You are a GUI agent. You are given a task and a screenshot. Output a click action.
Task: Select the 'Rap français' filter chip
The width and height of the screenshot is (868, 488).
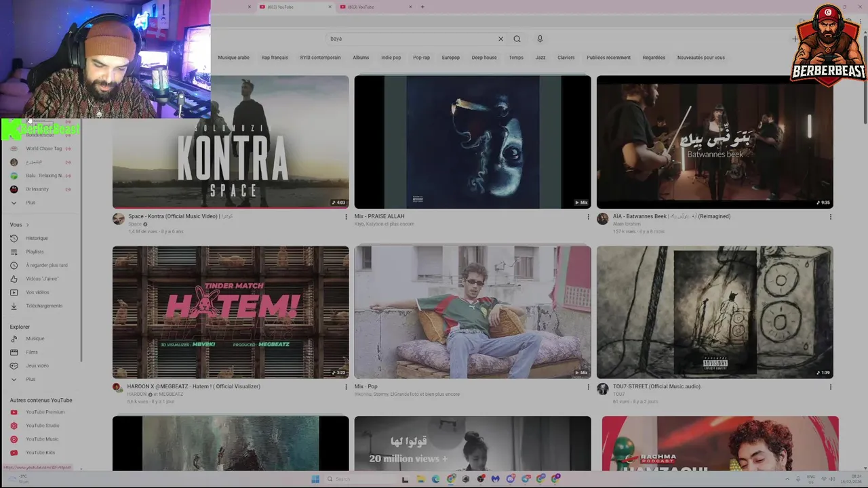[x=275, y=58]
